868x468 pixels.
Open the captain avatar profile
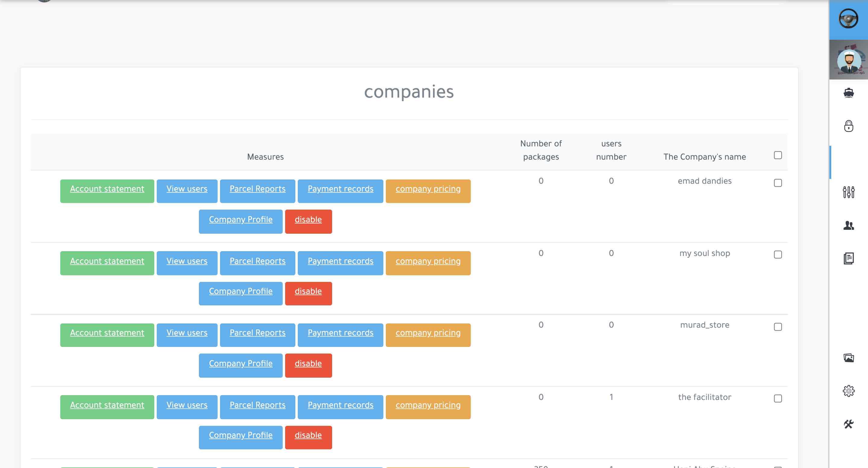[849, 61]
